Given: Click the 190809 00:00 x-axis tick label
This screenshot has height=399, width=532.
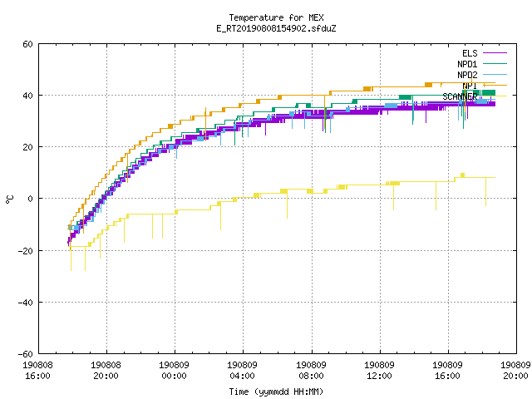Looking at the screenshot, I should click(174, 371).
